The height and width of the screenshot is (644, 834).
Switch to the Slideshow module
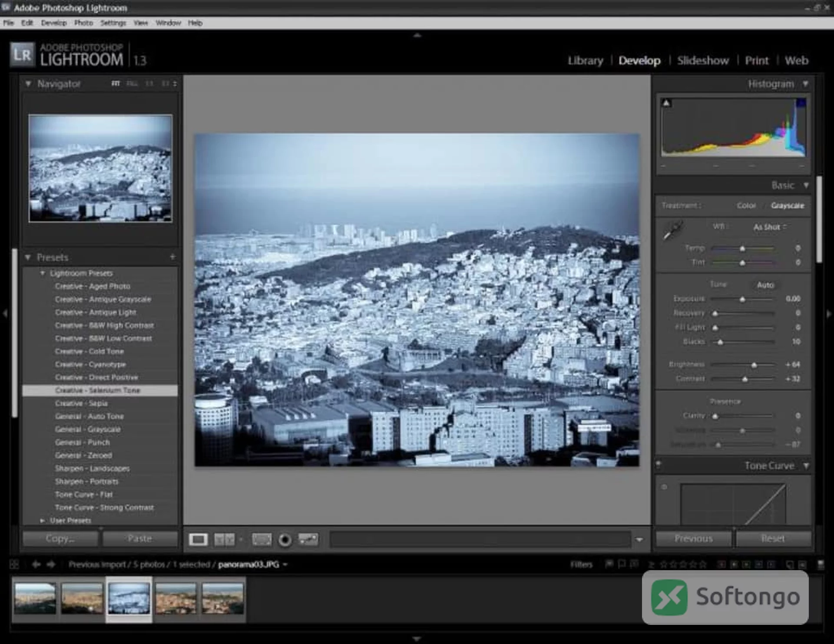[x=703, y=60]
